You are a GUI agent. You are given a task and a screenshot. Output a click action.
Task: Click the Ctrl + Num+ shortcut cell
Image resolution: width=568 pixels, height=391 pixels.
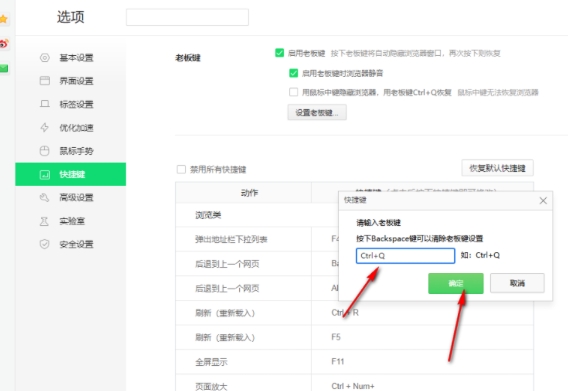(422, 383)
